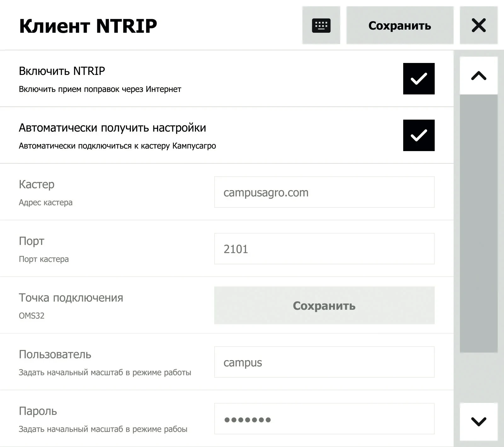Screen dimensions: 504x447
Task: Click the scroll down chevron arrow
Action: click(478, 422)
